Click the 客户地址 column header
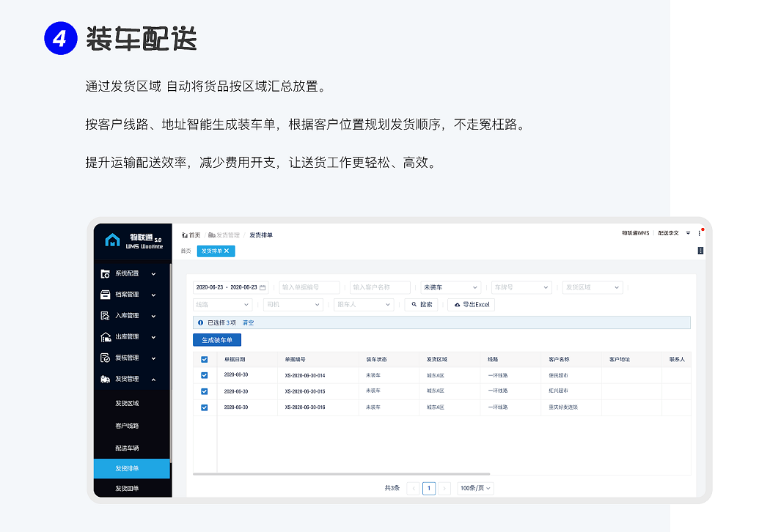 pos(620,359)
